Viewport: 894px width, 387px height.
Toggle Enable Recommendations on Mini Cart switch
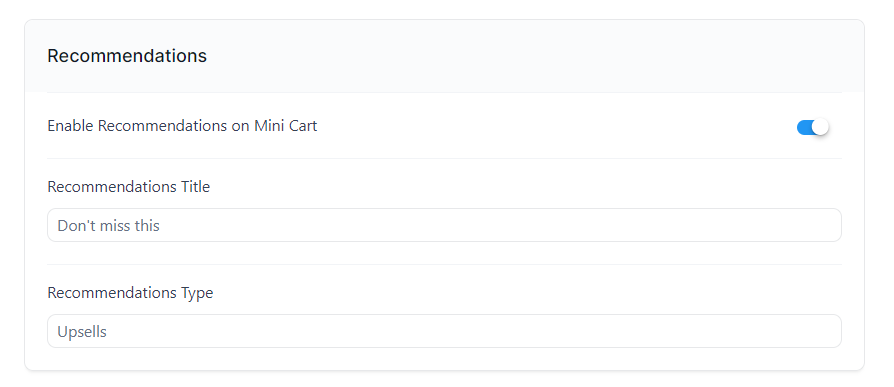pos(812,127)
